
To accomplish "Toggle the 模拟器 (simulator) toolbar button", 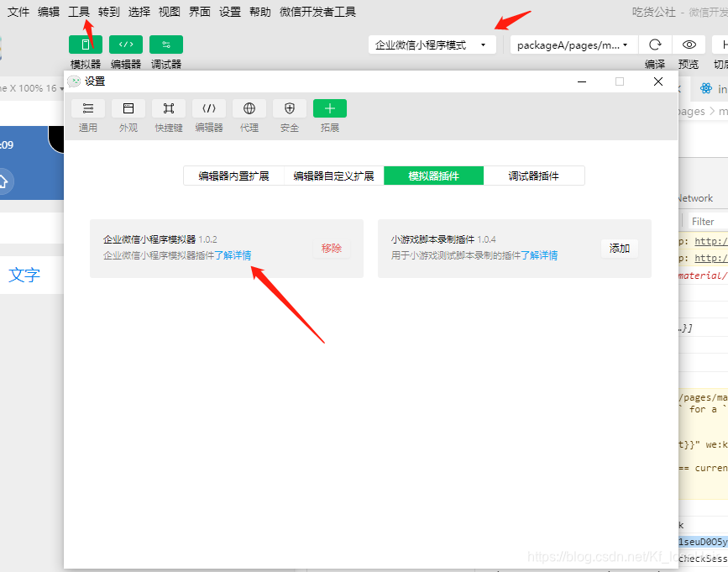I will point(86,45).
